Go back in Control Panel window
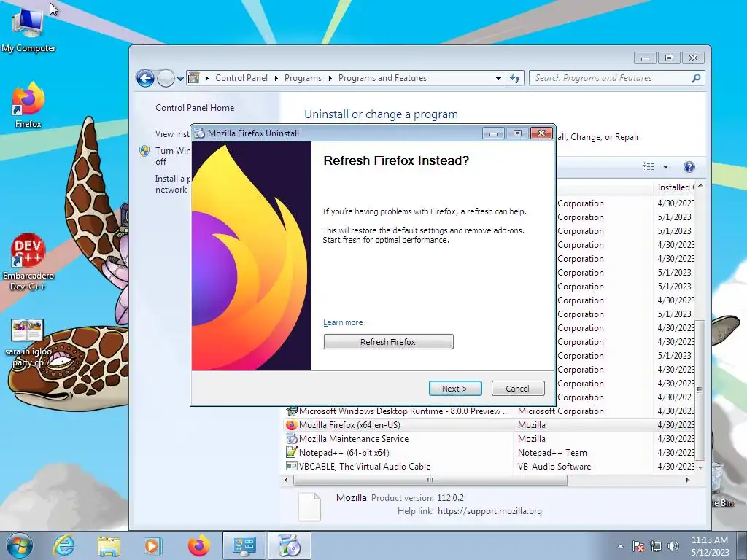The width and height of the screenshot is (747, 560). click(145, 78)
